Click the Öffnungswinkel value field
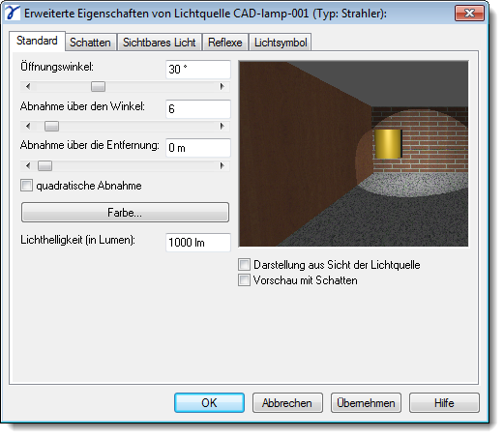 [198, 70]
